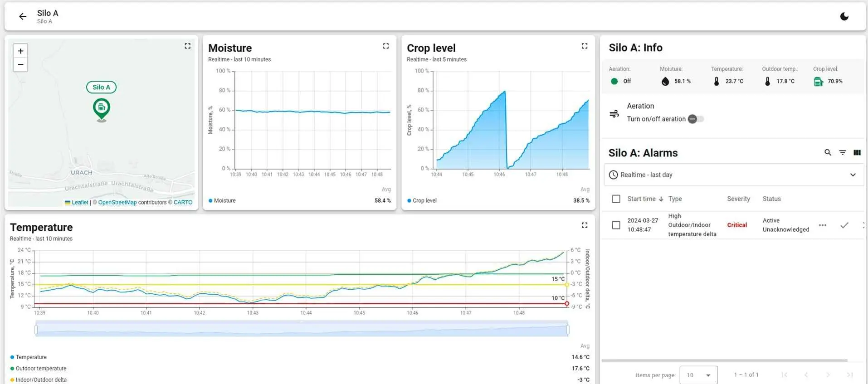The width and height of the screenshot is (868, 384).
Task: Click the alarms table horizontal scrollbar
Action: (724, 361)
